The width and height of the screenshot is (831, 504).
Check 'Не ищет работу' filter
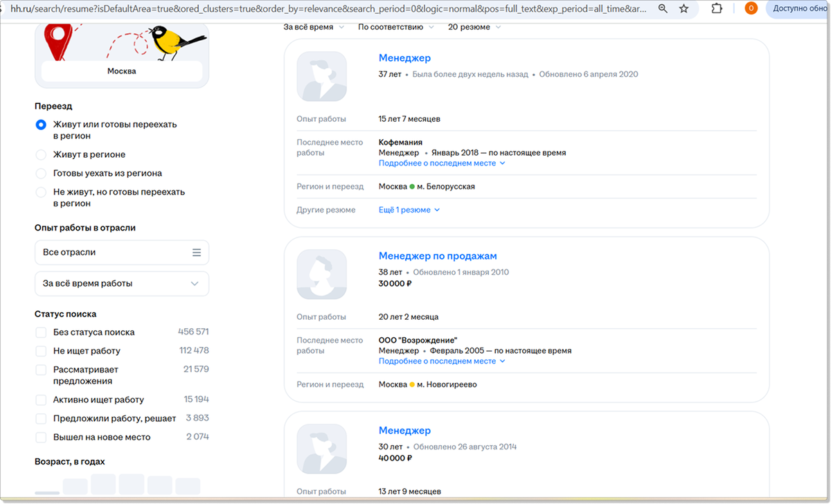(41, 351)
